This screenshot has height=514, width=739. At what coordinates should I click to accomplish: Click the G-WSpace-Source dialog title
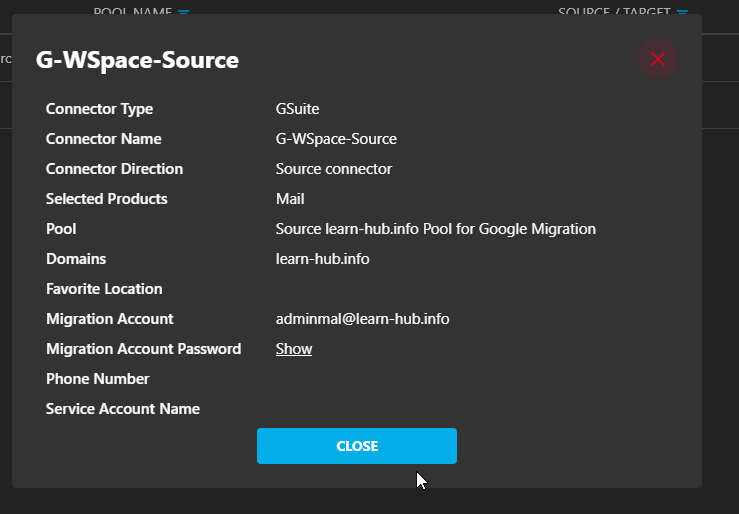tap(137, 60)
